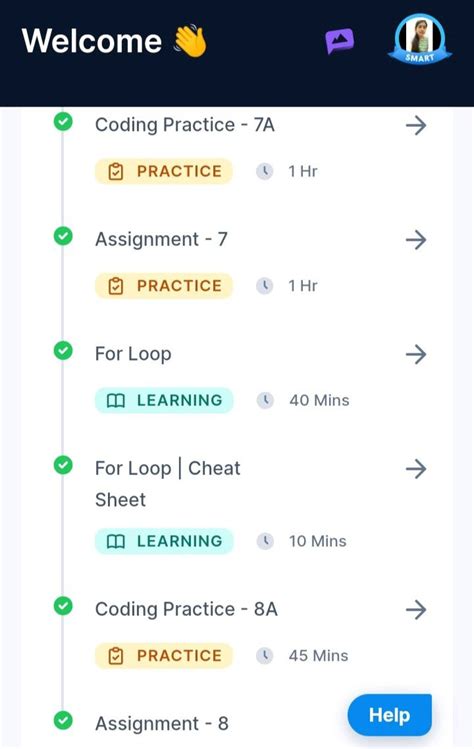
Task: Open Coding Practice - 8A arrow
Action: click(x=416, y=610)
